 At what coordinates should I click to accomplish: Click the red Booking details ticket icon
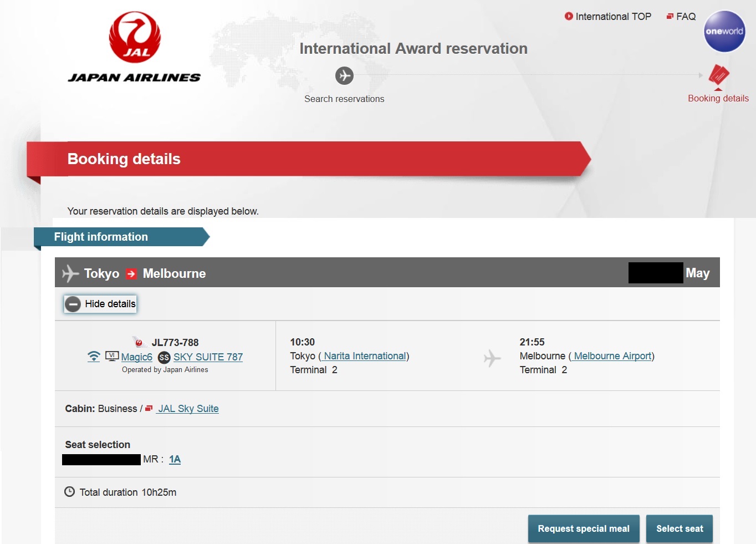718,75
